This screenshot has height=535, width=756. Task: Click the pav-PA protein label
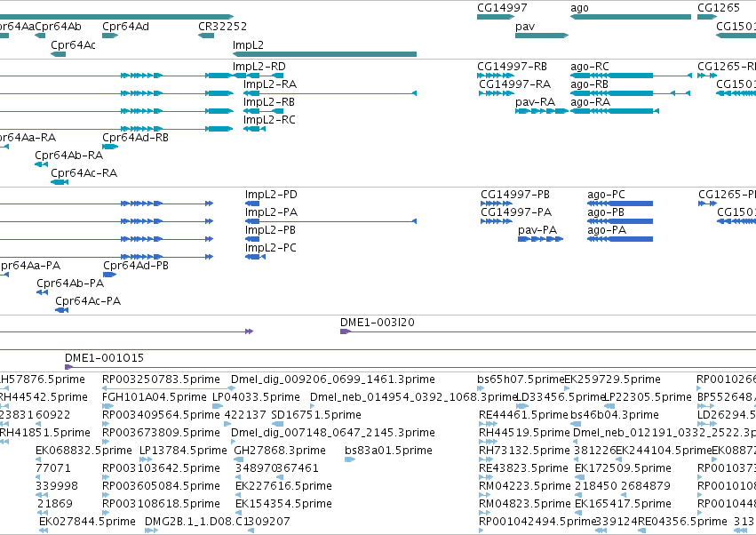tap(537, 230)
